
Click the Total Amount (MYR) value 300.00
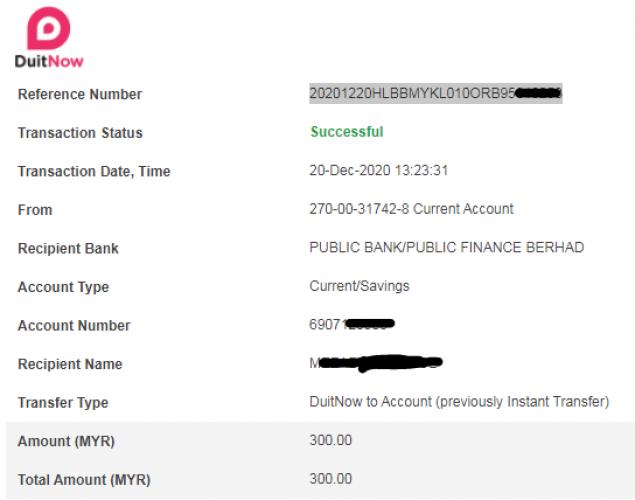(330, 479)
